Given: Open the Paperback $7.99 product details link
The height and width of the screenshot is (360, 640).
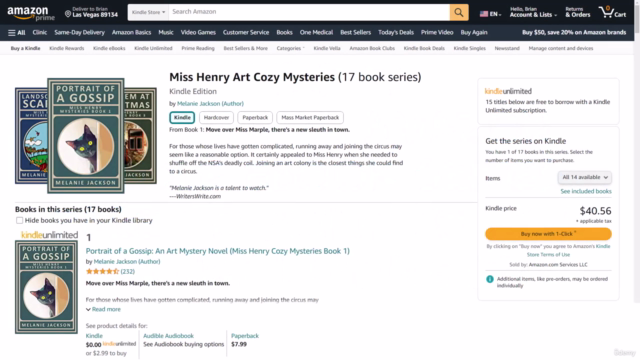Looking at the screenshot, I should click(245, 336).
